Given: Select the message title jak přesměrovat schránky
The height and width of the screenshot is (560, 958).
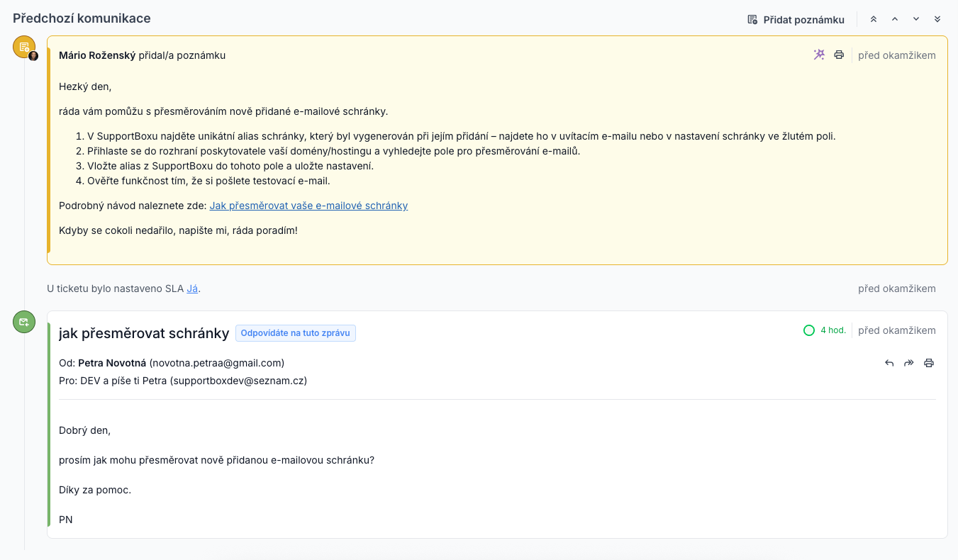Looking at the screenshot, I should (x=144, y=333).
